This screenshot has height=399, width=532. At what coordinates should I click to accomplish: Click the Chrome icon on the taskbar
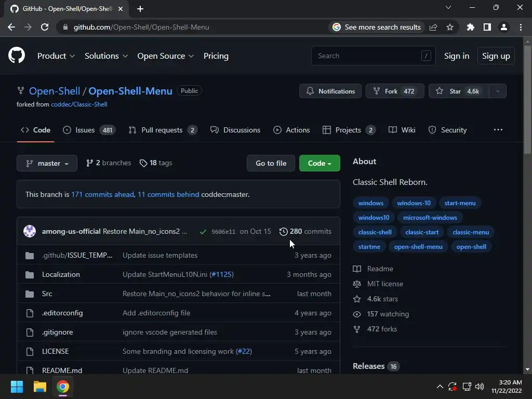click(x=63, y=387)
